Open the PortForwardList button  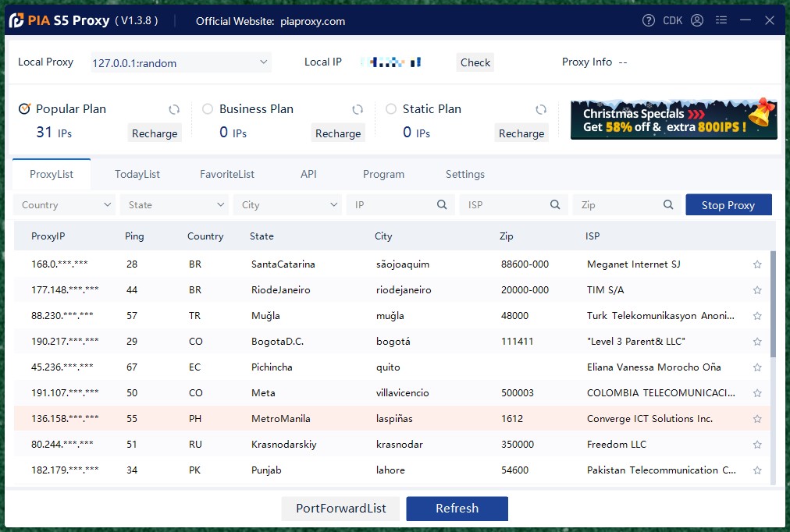pos(340,509)
